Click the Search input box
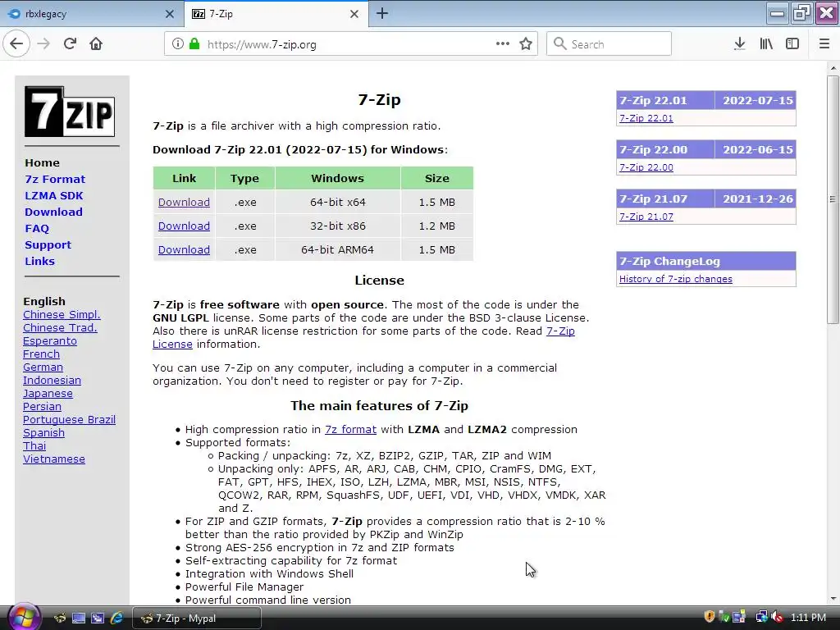 click(609, 44)
